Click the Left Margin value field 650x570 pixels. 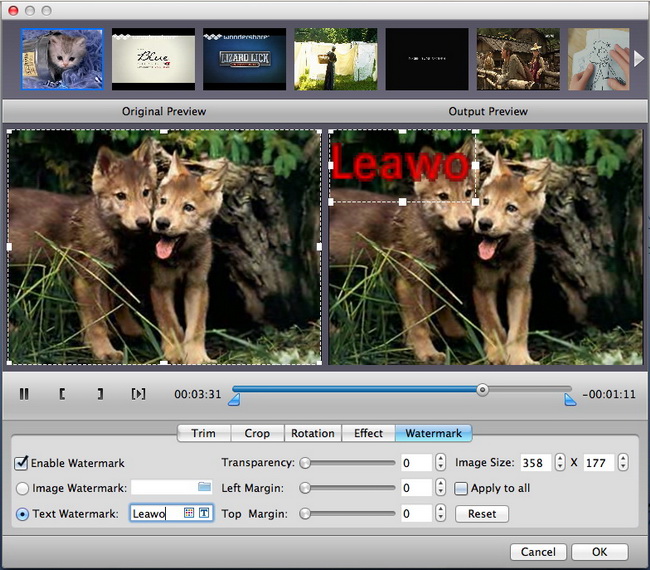tap(417, 488)
